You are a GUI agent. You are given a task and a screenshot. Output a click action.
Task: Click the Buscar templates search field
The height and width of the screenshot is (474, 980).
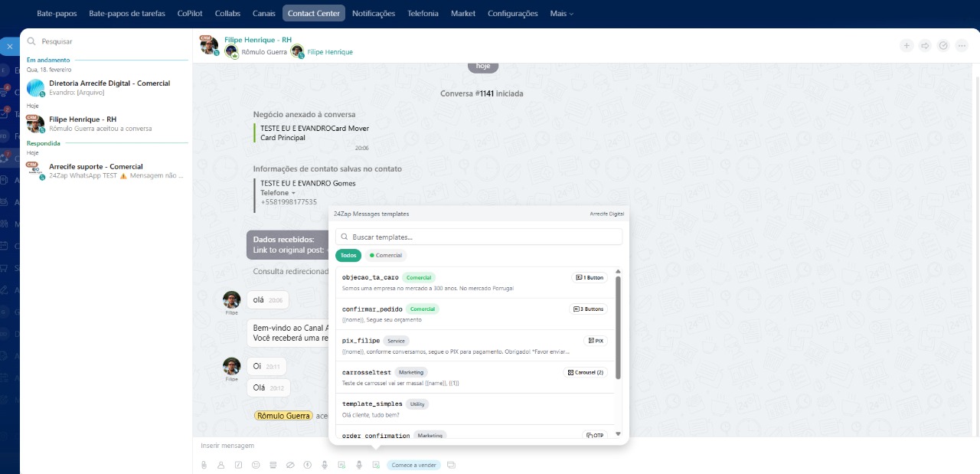479,237
